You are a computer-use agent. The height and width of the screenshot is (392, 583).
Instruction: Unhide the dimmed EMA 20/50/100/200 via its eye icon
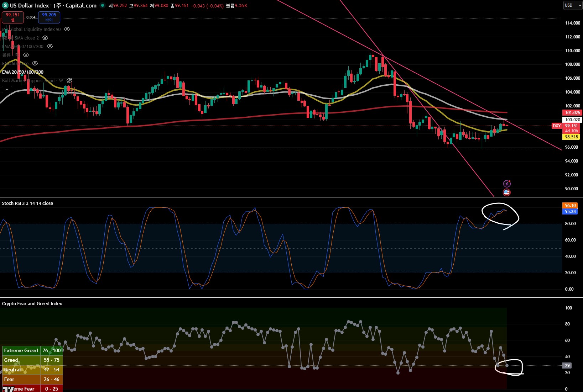[50, 46]
